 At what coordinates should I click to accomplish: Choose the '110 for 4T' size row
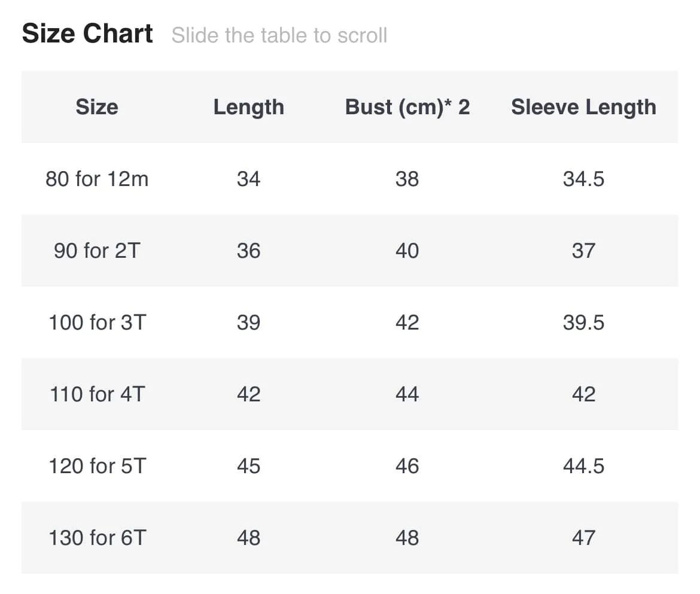[349, 394]
